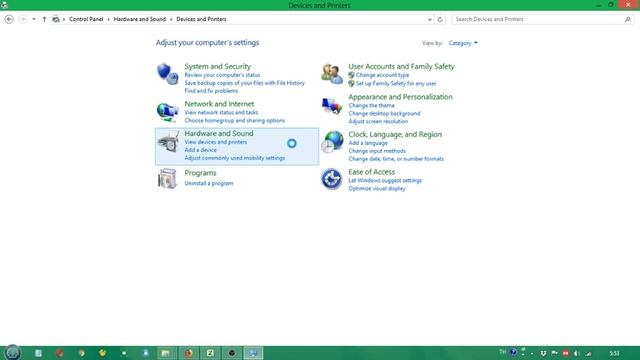Screen dimensions: 640x360
Task: Open the Start button on the taskbar
Action: 12,352
